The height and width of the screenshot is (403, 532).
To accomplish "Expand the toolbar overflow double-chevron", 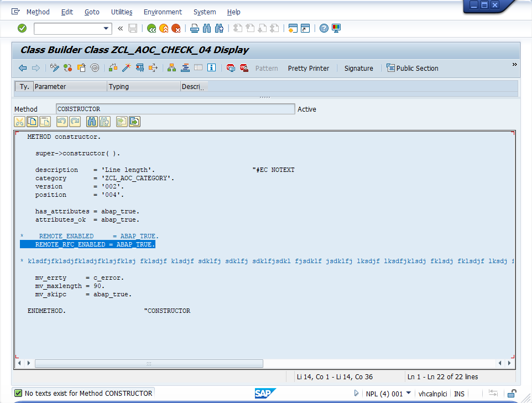I will pos(514,65).
